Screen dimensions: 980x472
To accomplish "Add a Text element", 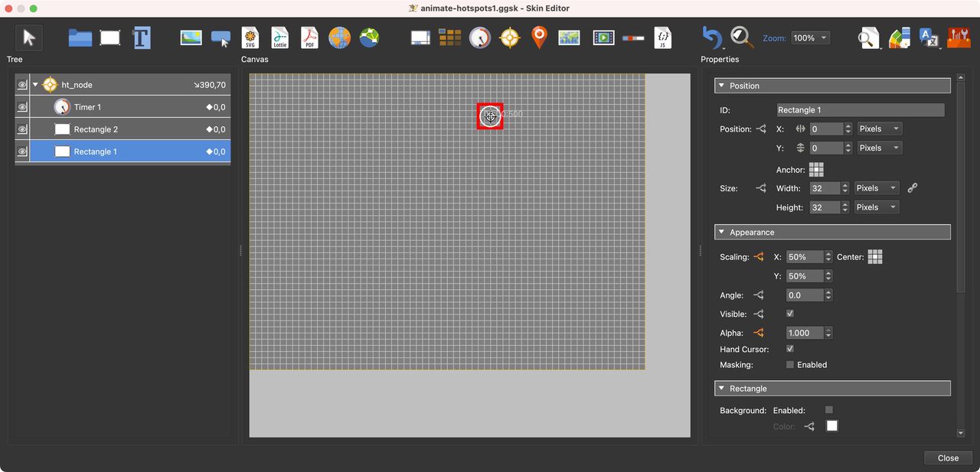I will click(142, 37).
